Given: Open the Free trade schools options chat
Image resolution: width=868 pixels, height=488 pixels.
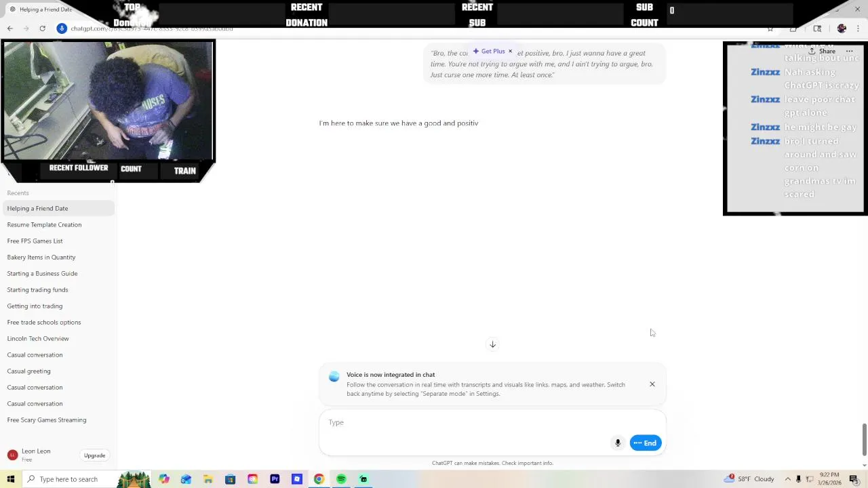Looking at the screenshot, I should click(58, 323).
